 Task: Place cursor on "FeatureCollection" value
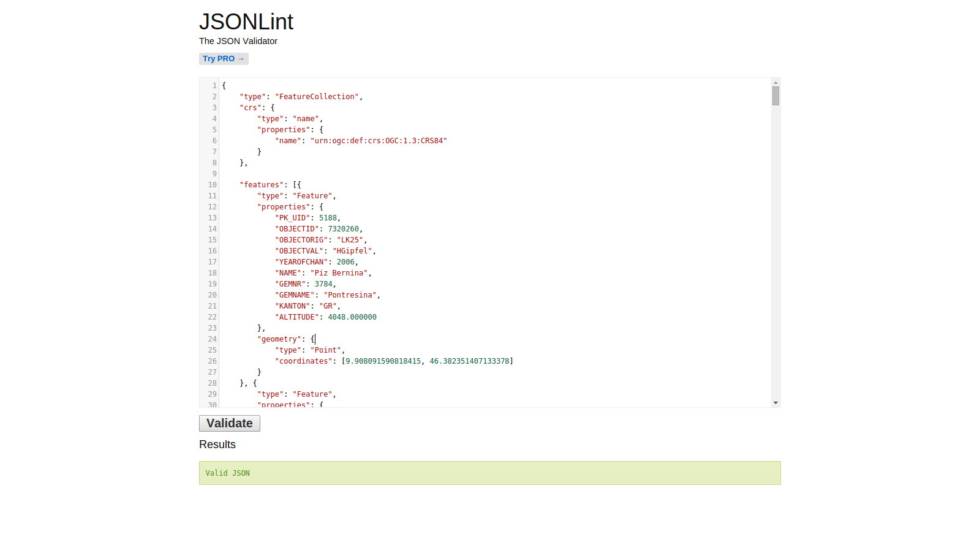tap(317, 97)
